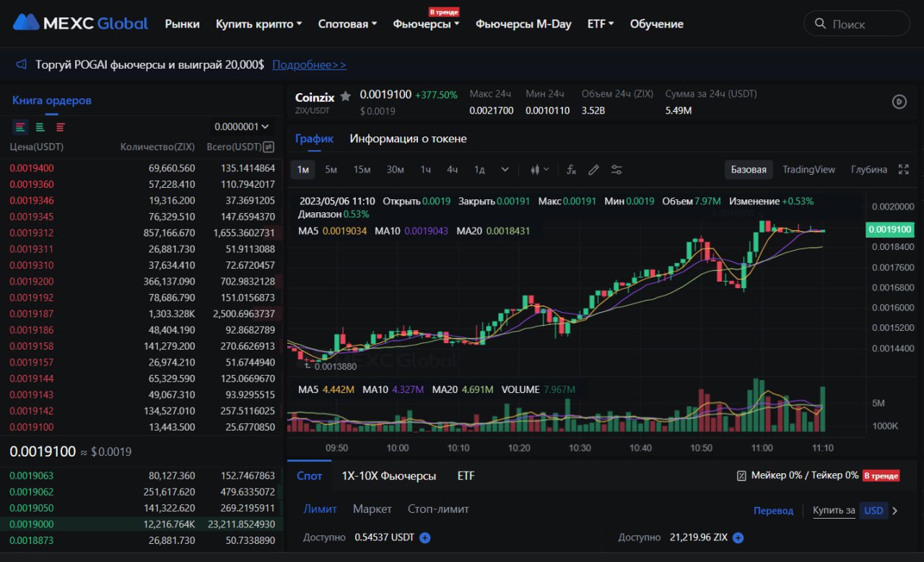The height and width of the screenshot is (562, 924).
Task: Select the Маркет order type
Action: (372, 509)
